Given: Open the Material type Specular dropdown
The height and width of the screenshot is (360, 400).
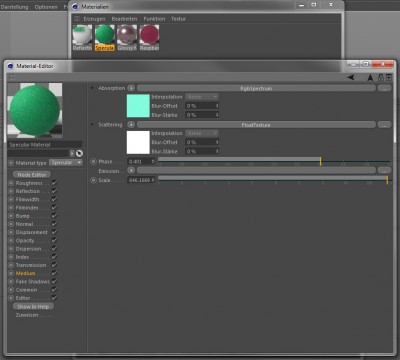Looking at the screenshot, I should (x=66, y=163).
